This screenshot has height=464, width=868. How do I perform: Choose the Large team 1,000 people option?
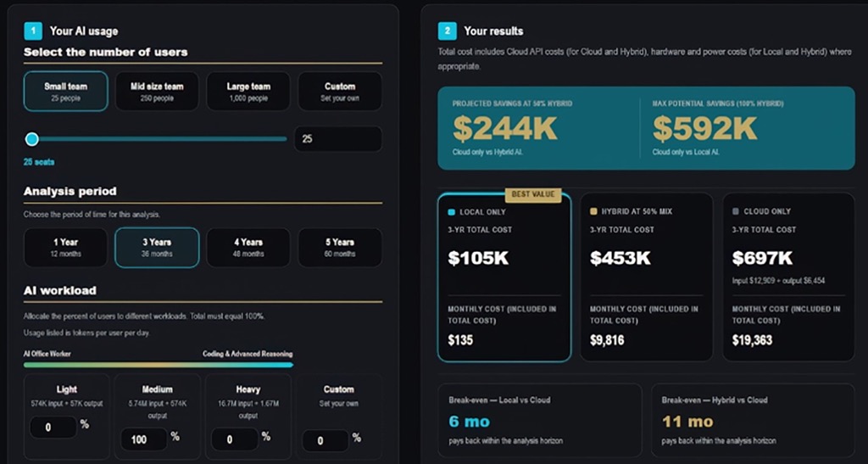click(248, 92)
